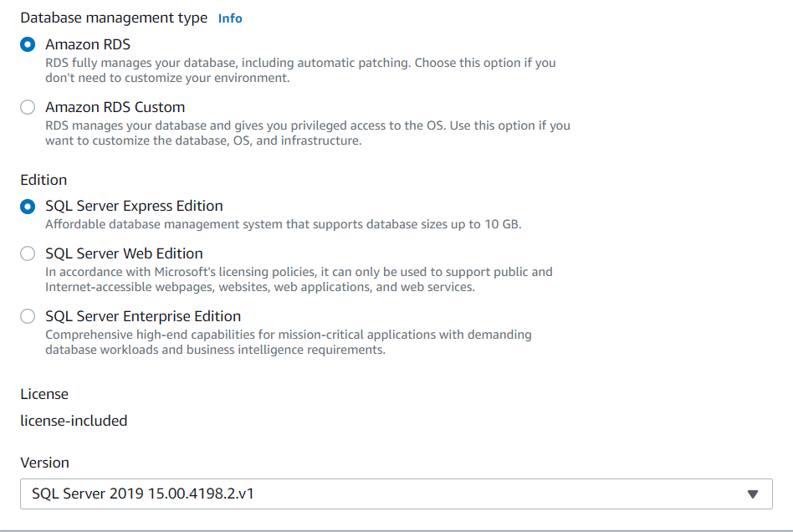This screenshot has width=793, height=532.
Task: Choose SQL Server Enterprise Edition radio button
Action: point(28,316)
